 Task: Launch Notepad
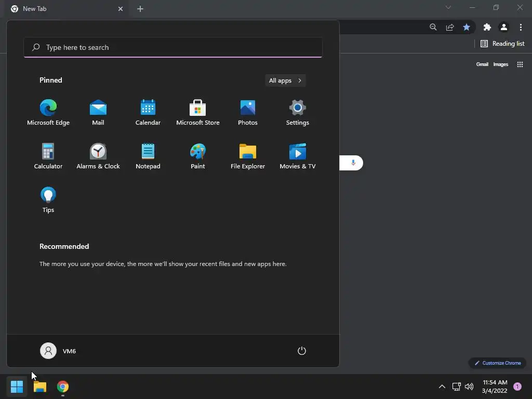coord(148,156)
